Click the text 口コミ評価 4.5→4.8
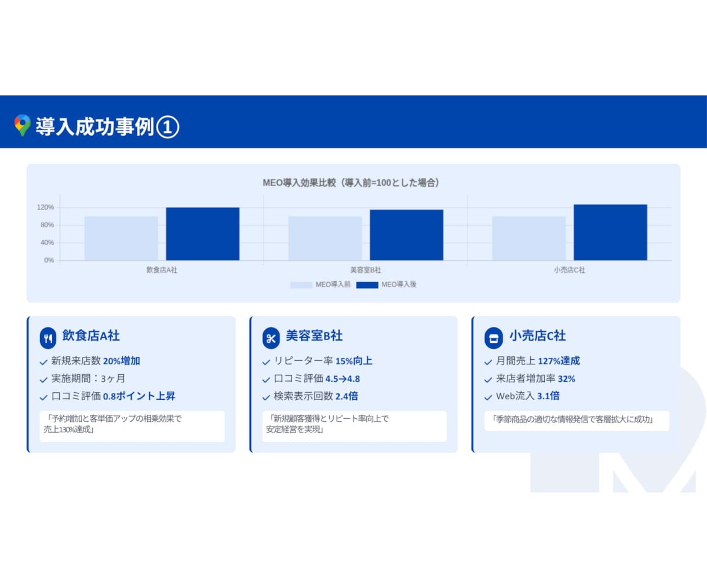 tap(317, 378)
